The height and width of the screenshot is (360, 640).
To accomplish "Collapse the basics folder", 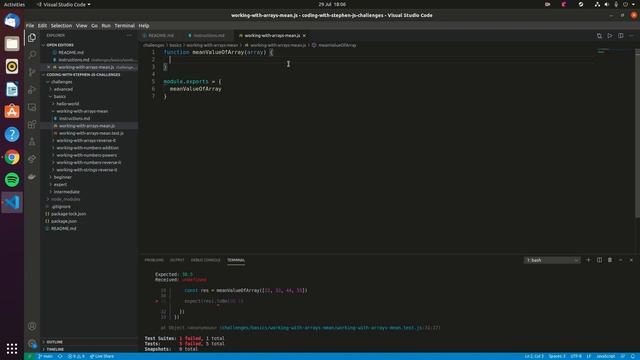I will point(60,97).
